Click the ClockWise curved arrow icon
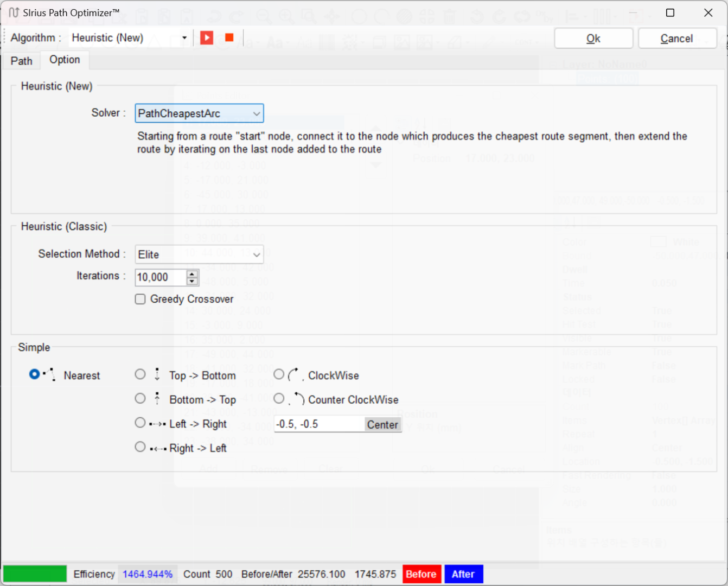The height and width of the screenshot is (586, 728). 295,374
